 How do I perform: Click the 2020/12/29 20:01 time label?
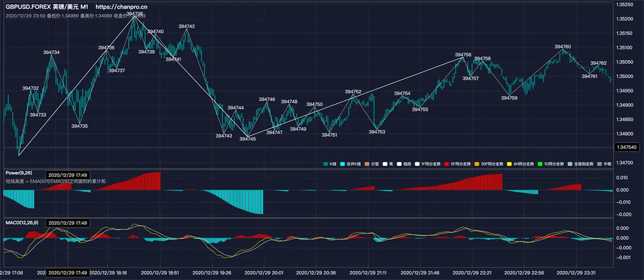point(264,273)
